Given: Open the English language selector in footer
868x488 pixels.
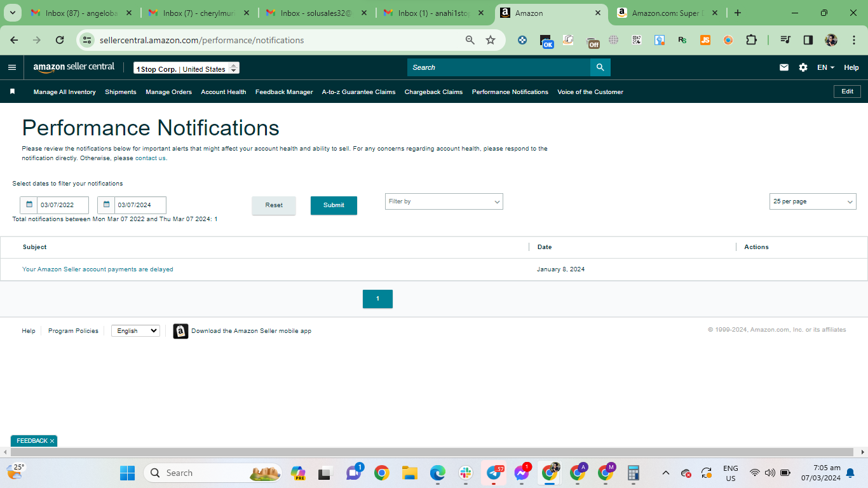Looking at the screenshot, I should (x=135, y=331).
